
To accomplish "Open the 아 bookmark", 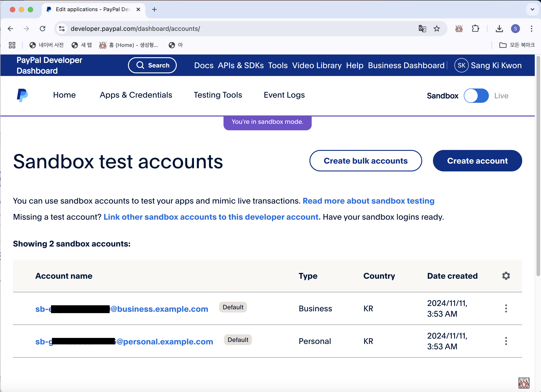I will (x=176, y=45).
